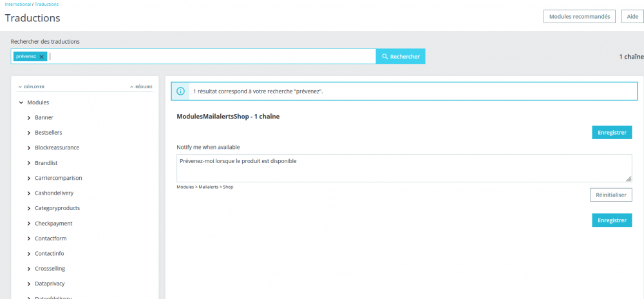Select Contactinfo in the tree

coord(50,254)
